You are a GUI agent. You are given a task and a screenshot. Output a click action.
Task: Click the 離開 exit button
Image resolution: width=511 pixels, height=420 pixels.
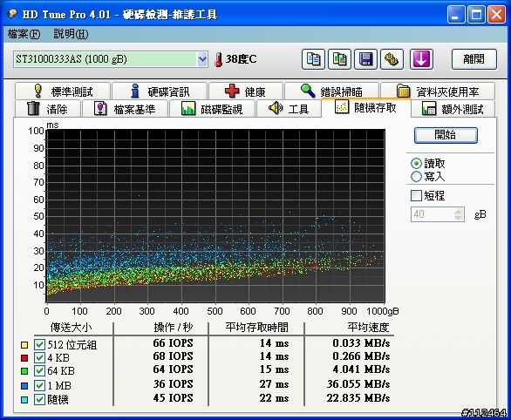pyautogui.click(x=474, y=59)
